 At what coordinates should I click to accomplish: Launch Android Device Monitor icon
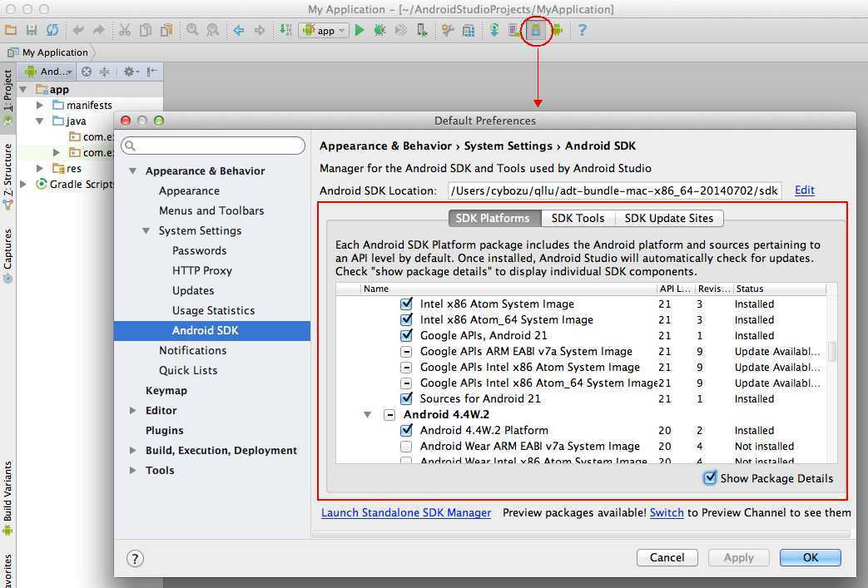(558, 31)
